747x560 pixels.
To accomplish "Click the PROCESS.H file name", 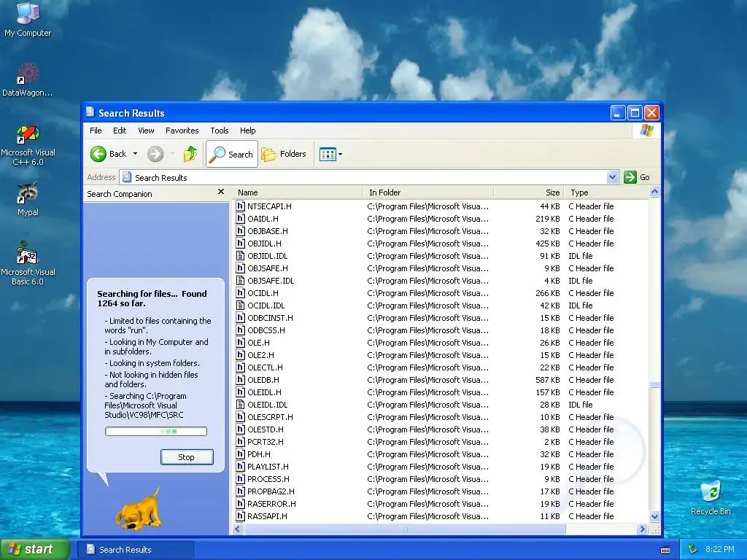I will click(x=268, y=479).
